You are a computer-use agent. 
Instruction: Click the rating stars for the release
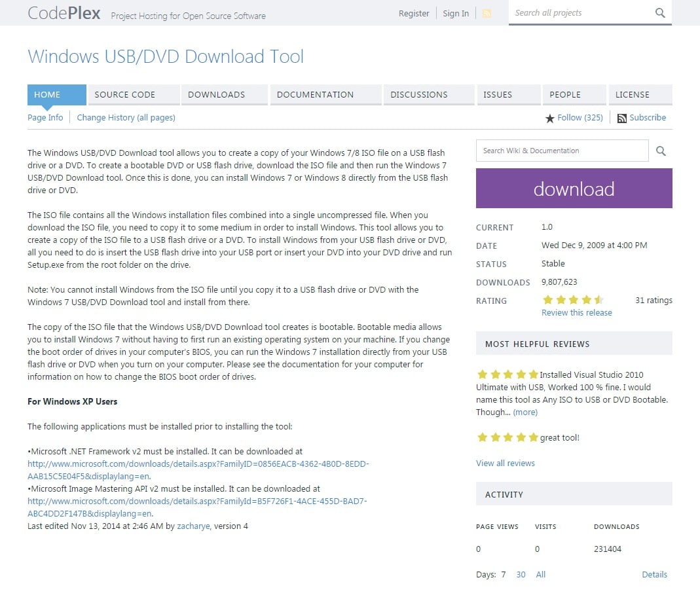(573, 300)
